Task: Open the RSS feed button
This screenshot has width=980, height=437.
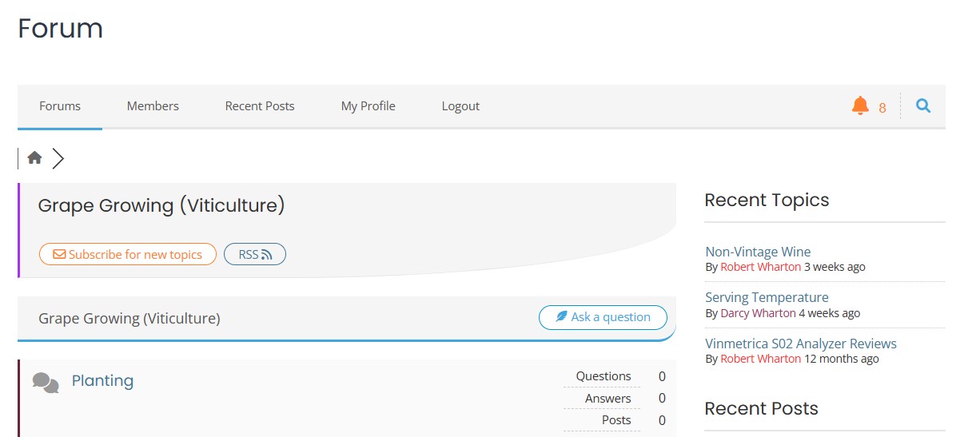Action: click(255, 254)
